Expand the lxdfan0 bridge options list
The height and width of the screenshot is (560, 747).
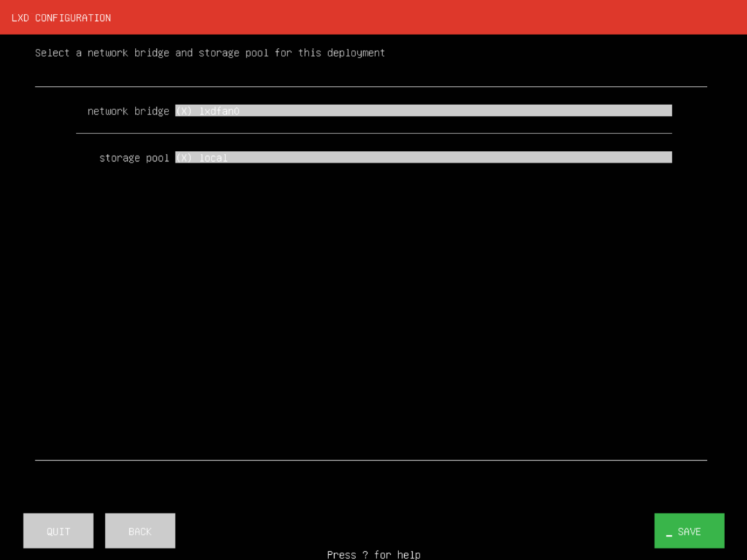click(x=423, y=110)
